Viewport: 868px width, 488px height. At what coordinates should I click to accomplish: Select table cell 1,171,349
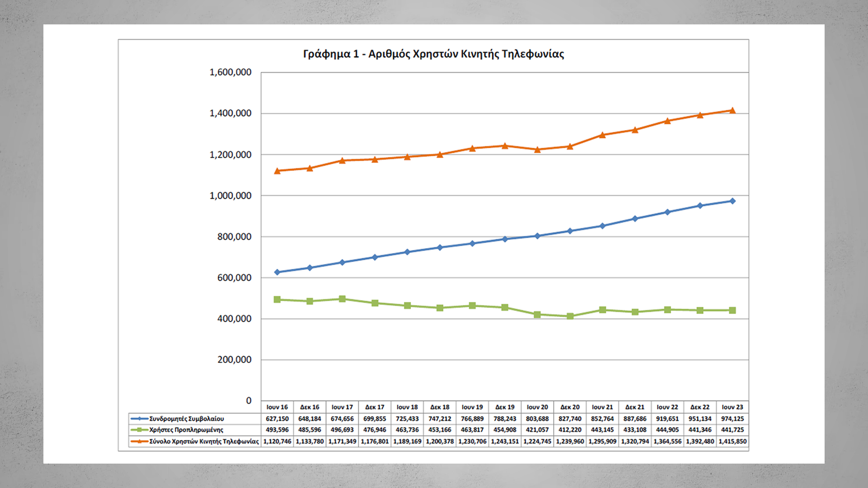click(x=342, y=441)
